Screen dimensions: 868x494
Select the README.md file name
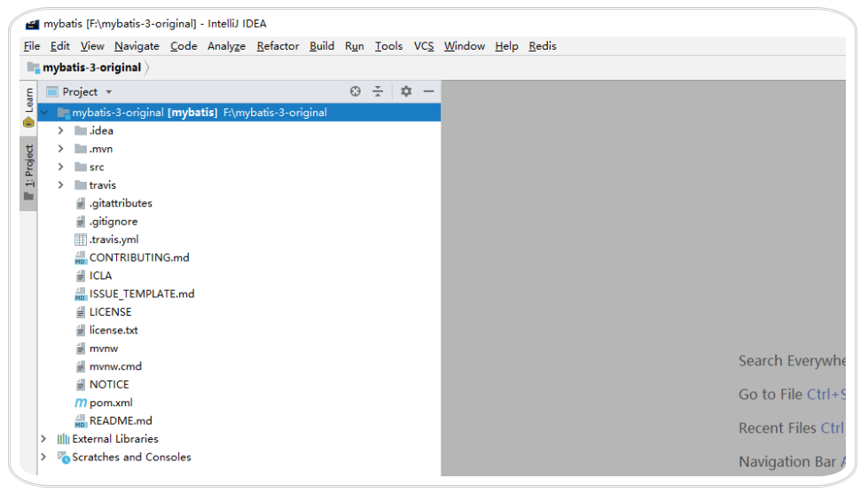coord(121,421)
